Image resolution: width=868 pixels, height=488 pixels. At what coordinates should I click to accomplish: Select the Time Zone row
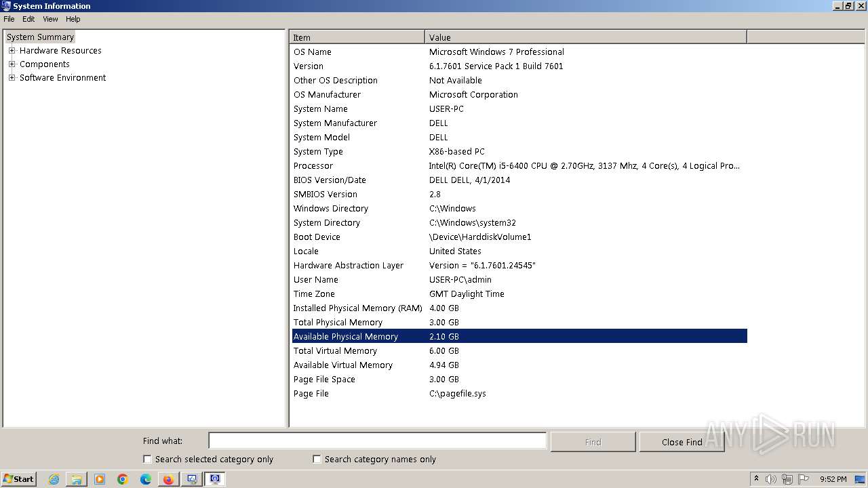(x=519, y=294)
